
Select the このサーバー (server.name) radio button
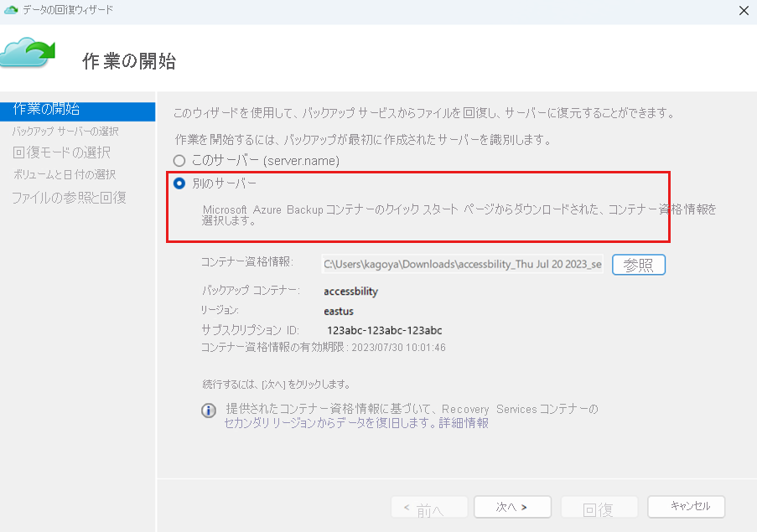pos(179,161)
